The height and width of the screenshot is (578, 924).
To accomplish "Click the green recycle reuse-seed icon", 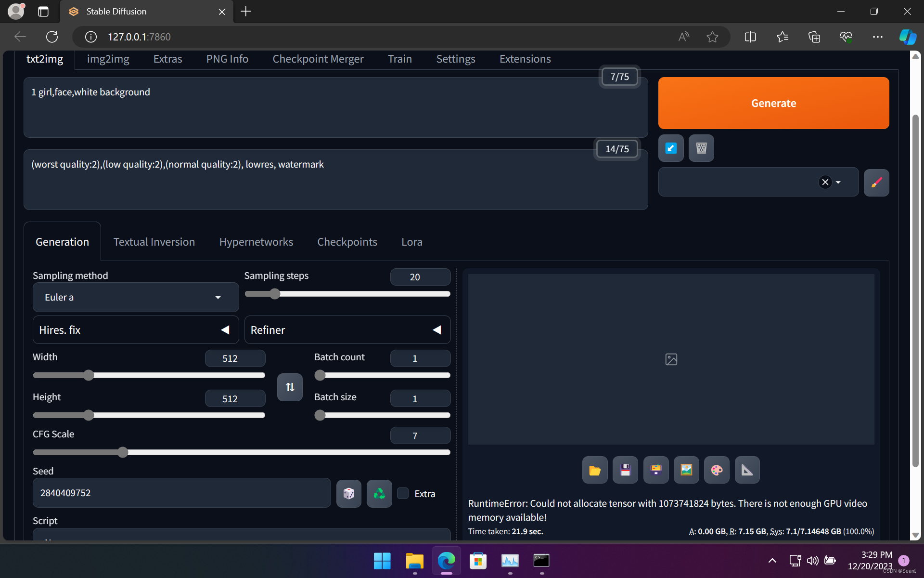I will pos(379,493).
